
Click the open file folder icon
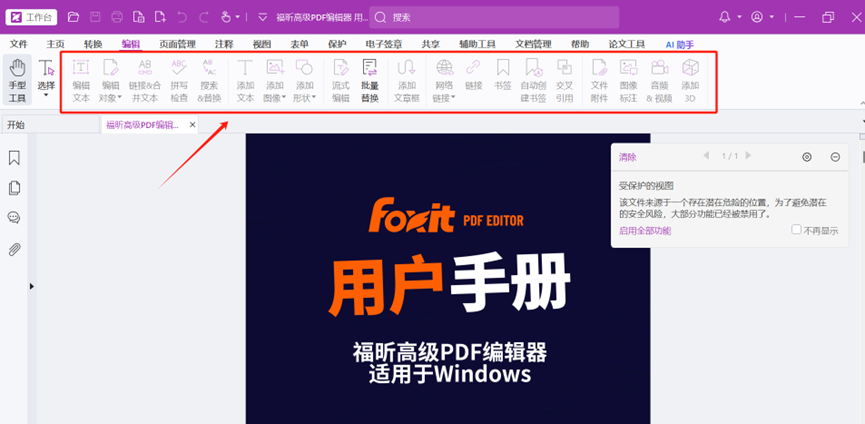point(73,17)
